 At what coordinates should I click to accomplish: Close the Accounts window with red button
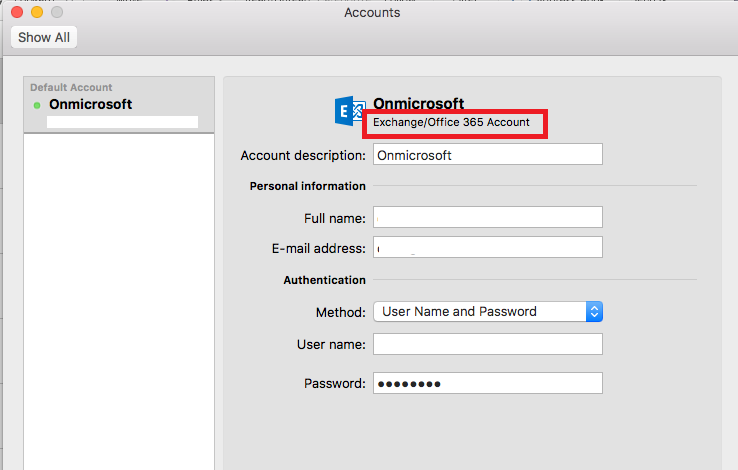tap(17, 12)
